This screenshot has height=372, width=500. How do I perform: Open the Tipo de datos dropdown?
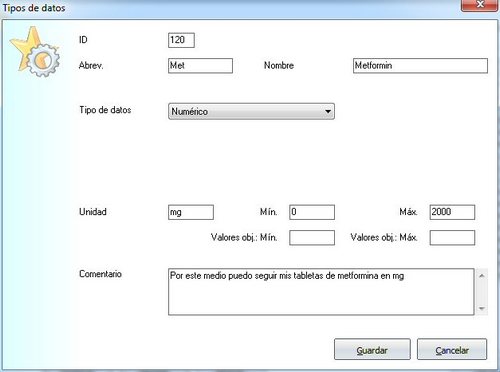[x=251, y=111]
